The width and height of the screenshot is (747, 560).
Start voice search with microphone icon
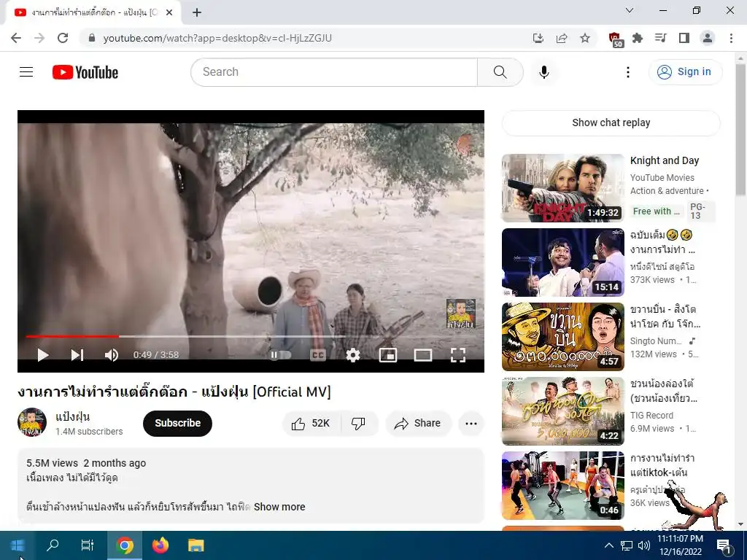(544, 72)
